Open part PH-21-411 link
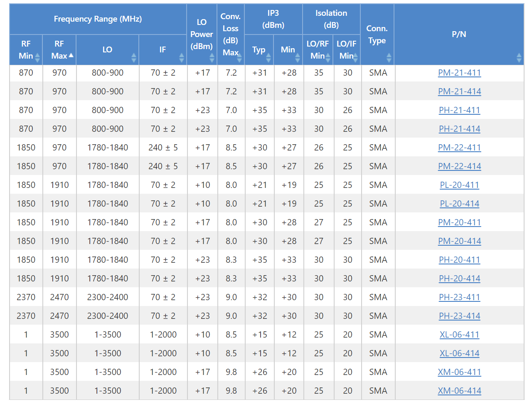Viewport: 532px width, 402px height. 459,110
